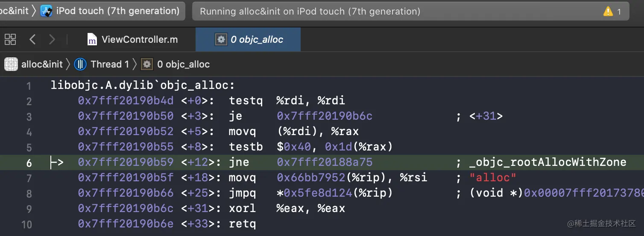
Task: Click the related items grid icon
Action: pyautogui.click(x=10, y=40)
